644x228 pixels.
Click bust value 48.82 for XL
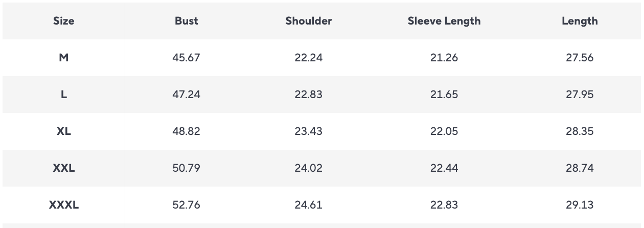coord(187,131)
